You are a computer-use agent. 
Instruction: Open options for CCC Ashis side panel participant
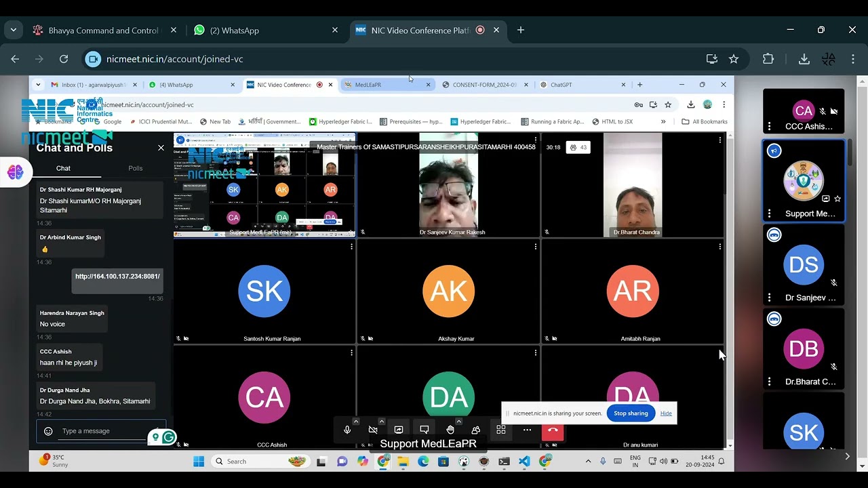click(769, 127)
